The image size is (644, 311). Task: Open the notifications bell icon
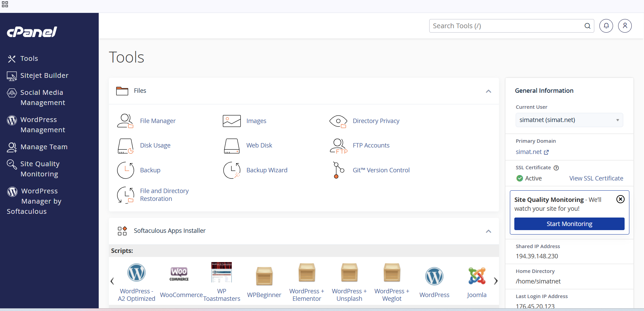tap(606, 26)
